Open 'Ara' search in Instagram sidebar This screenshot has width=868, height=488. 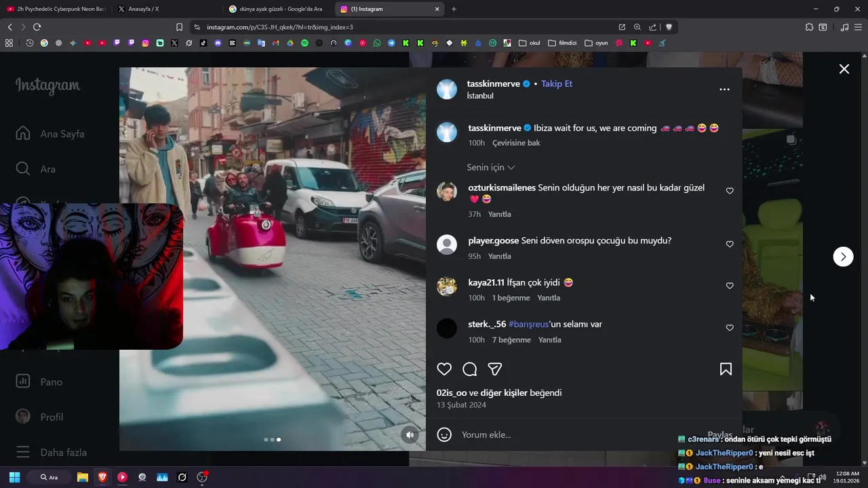36,169
